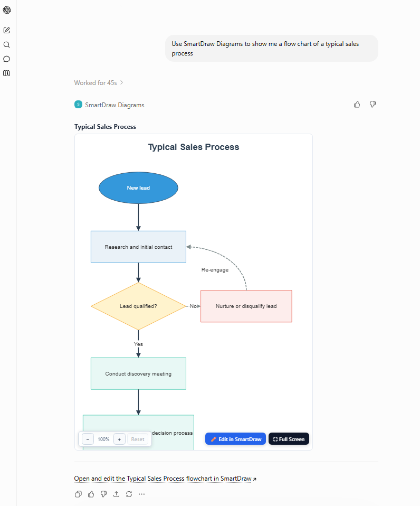Give thumbs up next to SmartDraw Diagrams
The width and height of the screenshot is (420, 506).
[357, 105]
